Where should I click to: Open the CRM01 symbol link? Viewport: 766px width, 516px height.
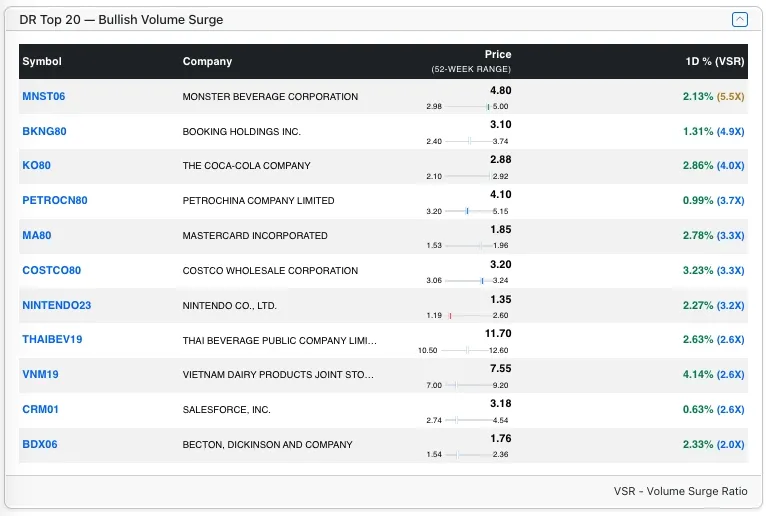40,409
